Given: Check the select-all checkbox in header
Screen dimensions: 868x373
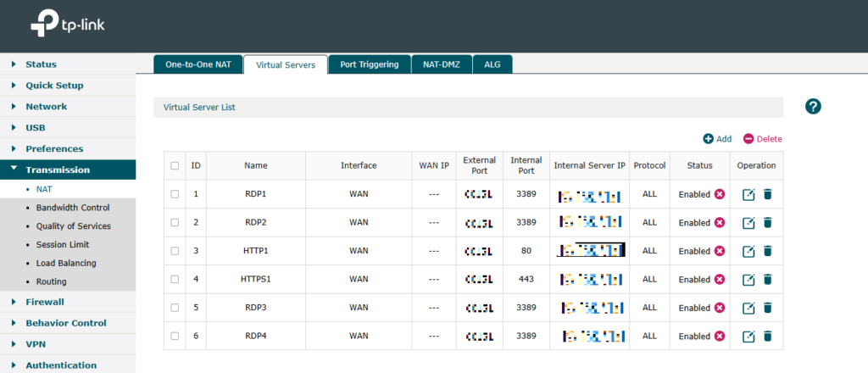Looking at the screenshot, I should [175, 166].
